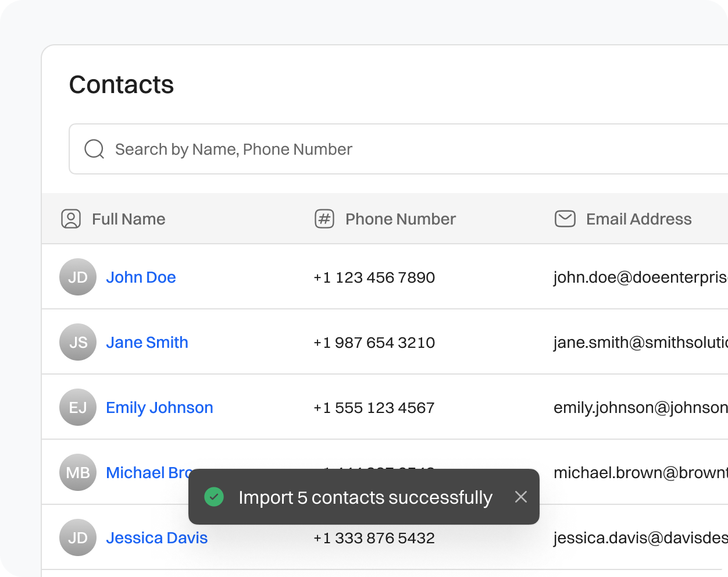Click Michael Brown's MB avatar
This screenshot has height=577, width=728.
coord(77,472)
